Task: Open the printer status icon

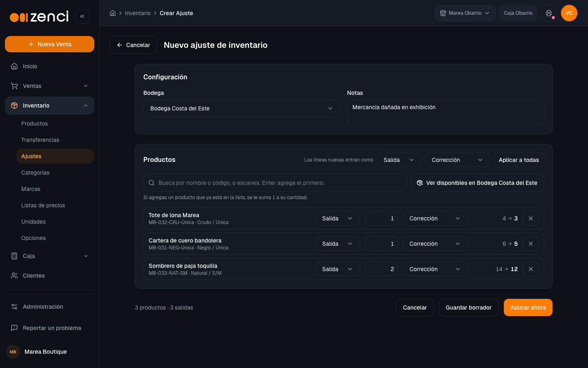Action: [x=549, y=13]
